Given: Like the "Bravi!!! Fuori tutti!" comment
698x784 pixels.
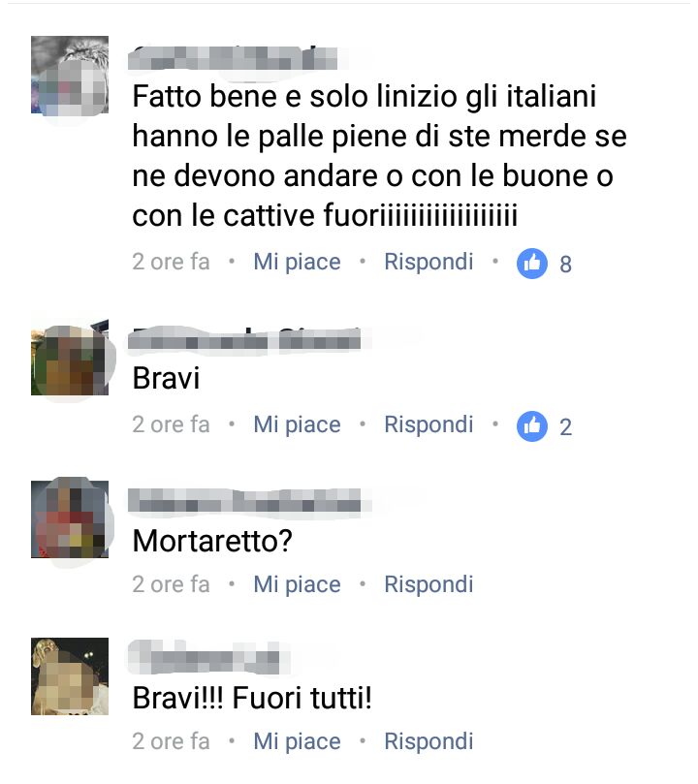Looking at the screenshot, I should click(x=297, y=741).
